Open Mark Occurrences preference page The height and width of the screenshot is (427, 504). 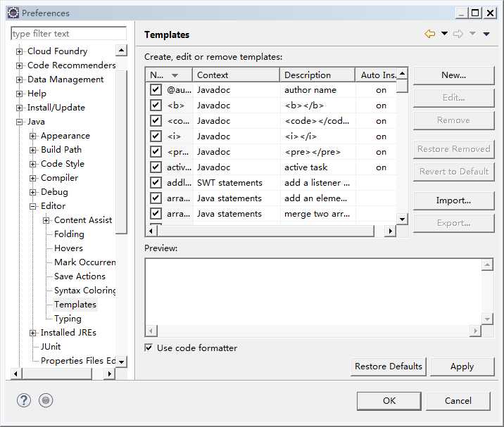coord(85,262)
